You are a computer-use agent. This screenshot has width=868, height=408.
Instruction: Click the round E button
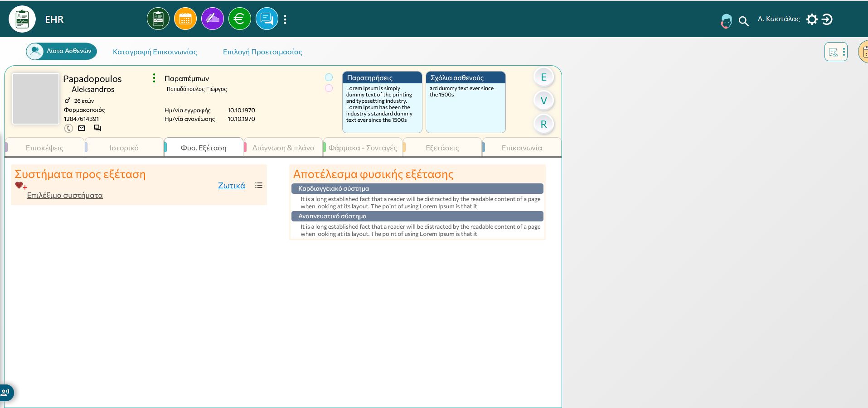[x=543, y=77]
